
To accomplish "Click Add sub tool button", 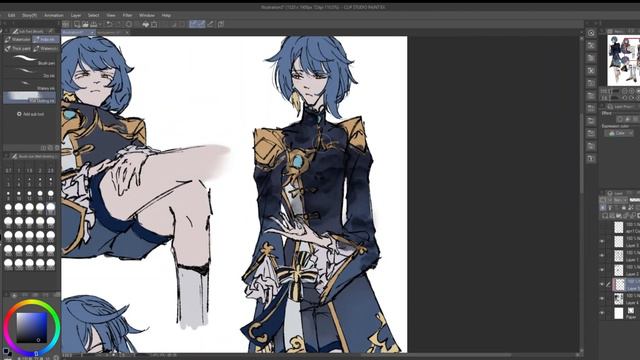I will [31, 114].
